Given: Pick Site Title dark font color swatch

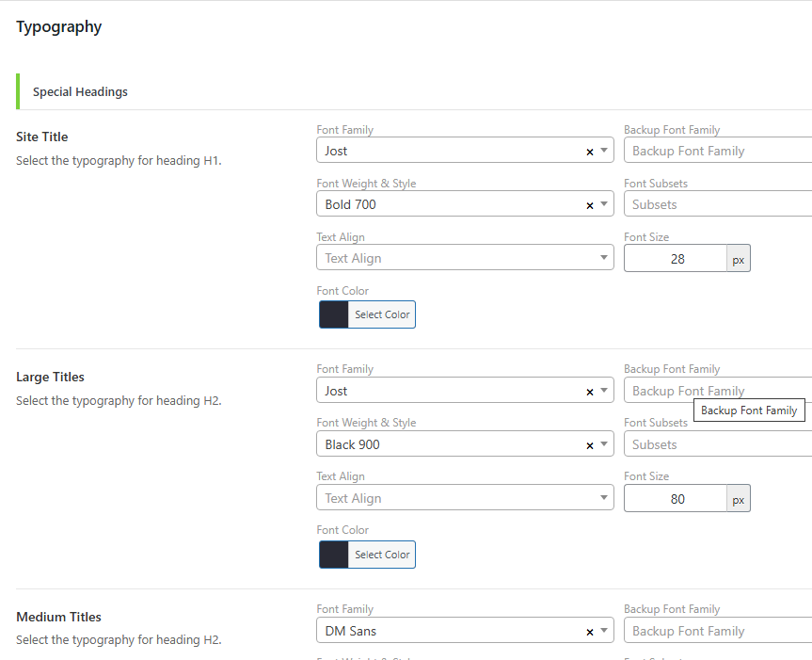Looking at the screenshot, I should (334, 314).
